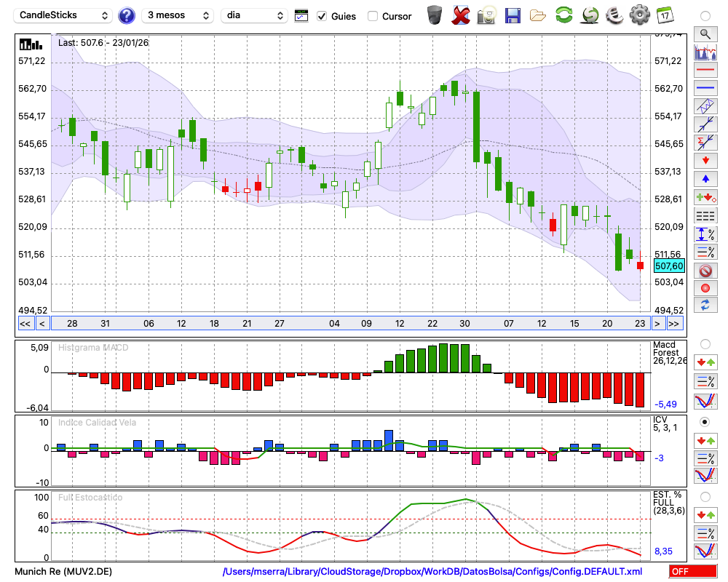The width and height of the screenshot is (728, 582).
Task: Click the trash can icon in toolbar
Action: pyautogui.click(x=435, y=15)
